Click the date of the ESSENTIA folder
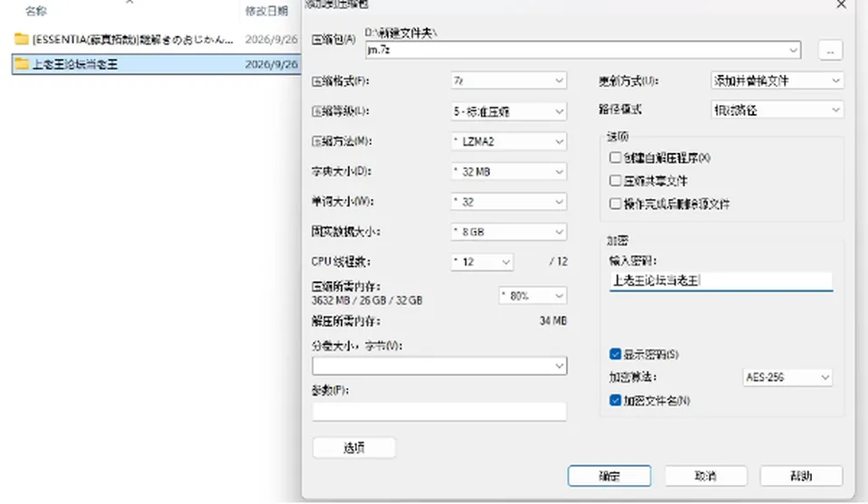Screen dimensions: 868x504 tap(272, 39)
